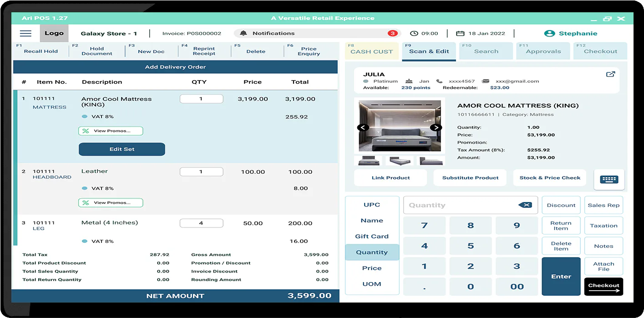This screenshot has height=318, width=644.
Task: Click the black Checkout arrow button
Action: tap(603, 287)
